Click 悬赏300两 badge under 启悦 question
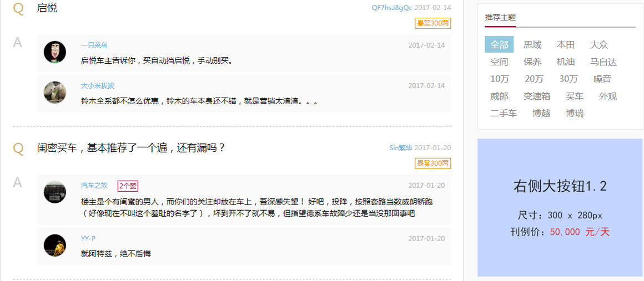The image size is (644, 281). click(433, 23)
